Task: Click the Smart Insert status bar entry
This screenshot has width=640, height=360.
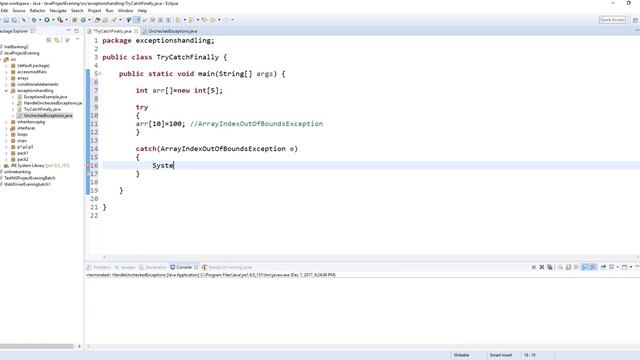Action: tap(500, 355)
